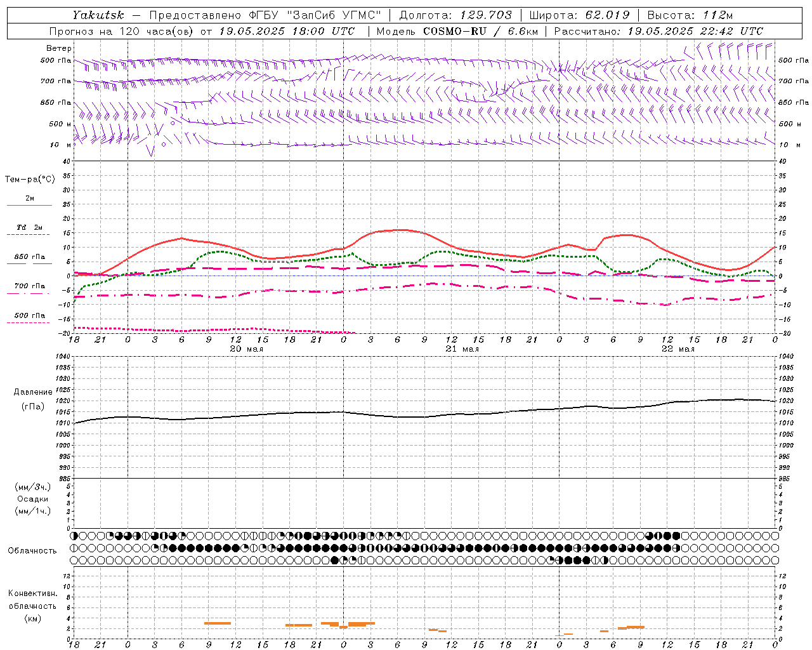Click the Конвективн. label
Image resolution: width=812 pixels, height=650 pixels.
click(x=33, y=594)
